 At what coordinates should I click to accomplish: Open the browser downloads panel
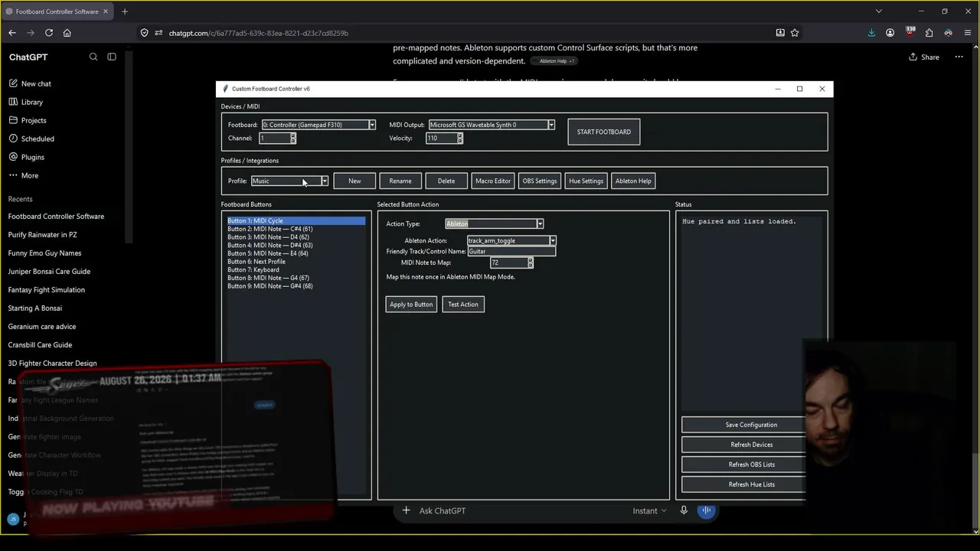pos(871,33)
